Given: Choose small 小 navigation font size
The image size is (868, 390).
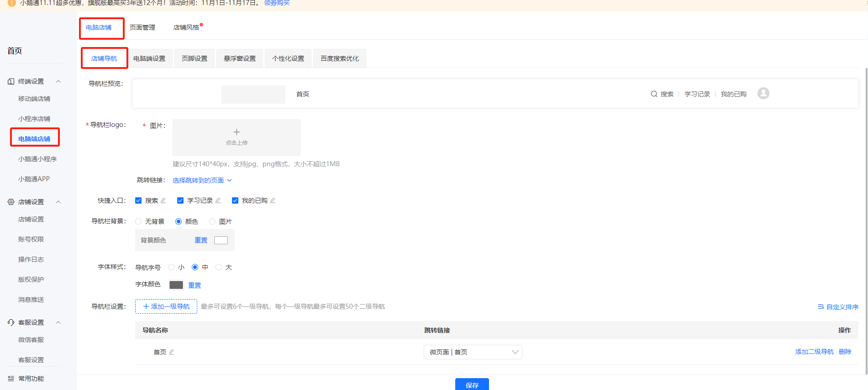Looking at the screenshot, I should coord(171,267).
